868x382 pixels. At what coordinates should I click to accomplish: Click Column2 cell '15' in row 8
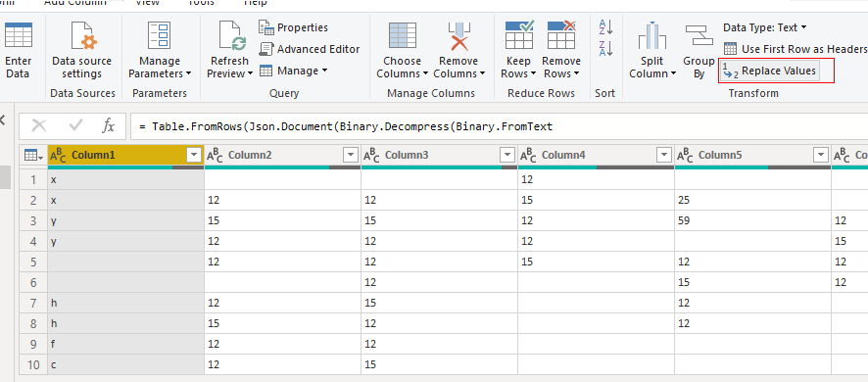tap(282, 323)
